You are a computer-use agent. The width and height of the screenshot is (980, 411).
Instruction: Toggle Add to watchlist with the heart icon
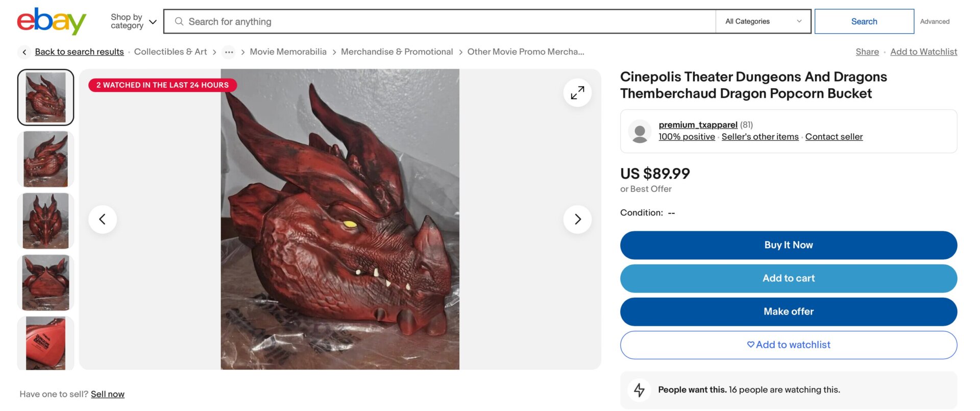coord(750,345)
